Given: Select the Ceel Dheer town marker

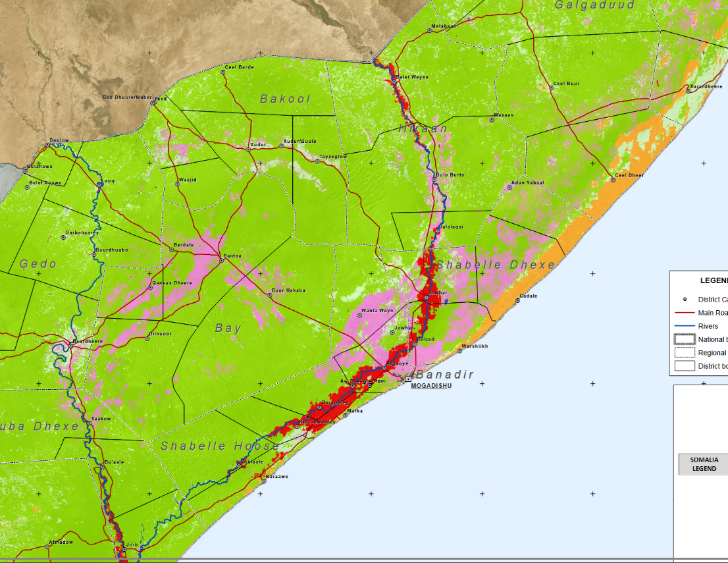Looking at the screenshot, I should [613, 176].
